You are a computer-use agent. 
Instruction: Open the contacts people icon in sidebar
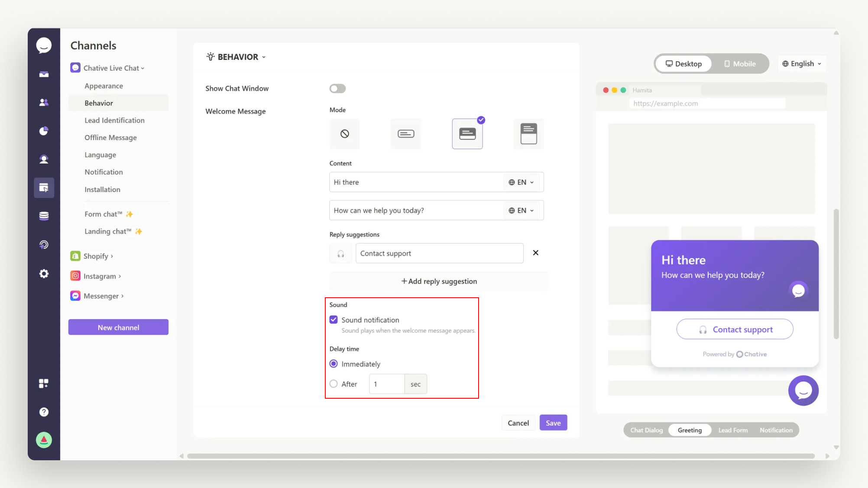click(44, 103)
